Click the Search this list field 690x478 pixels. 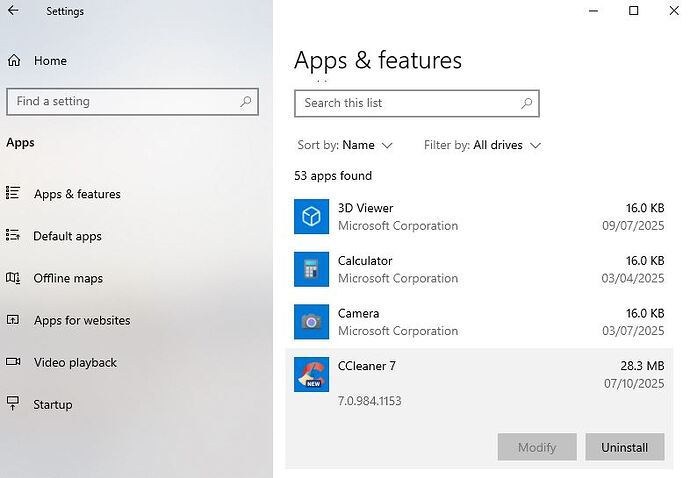coord(405,103)
